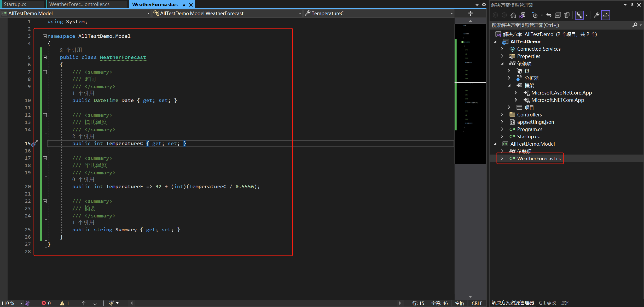Screen dimensions: 644x307
Task: Switch to the WeatherForecastController.cs tab
Action: (x=86, y=4)
